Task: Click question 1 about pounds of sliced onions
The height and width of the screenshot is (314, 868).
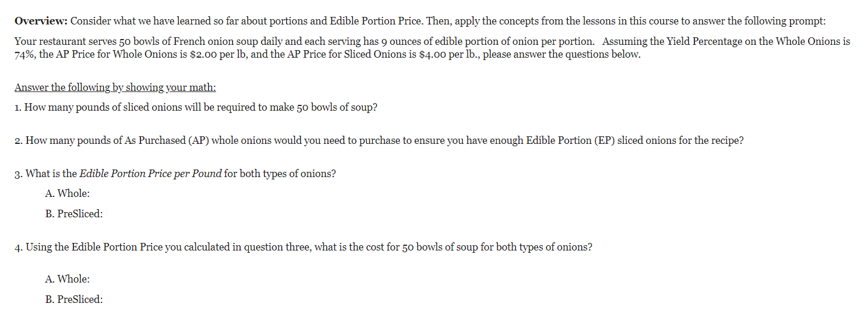Action: click(x=196, y=108)
